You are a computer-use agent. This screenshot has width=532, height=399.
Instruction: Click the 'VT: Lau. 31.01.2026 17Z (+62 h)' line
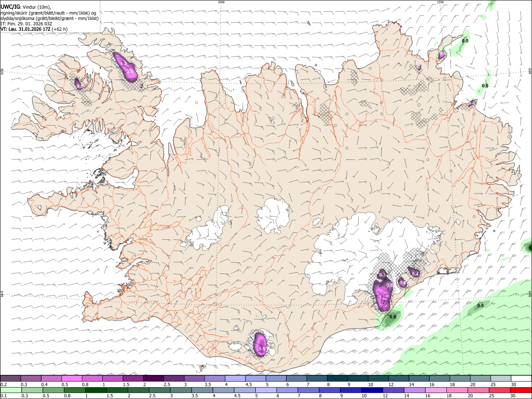(34, 29)
